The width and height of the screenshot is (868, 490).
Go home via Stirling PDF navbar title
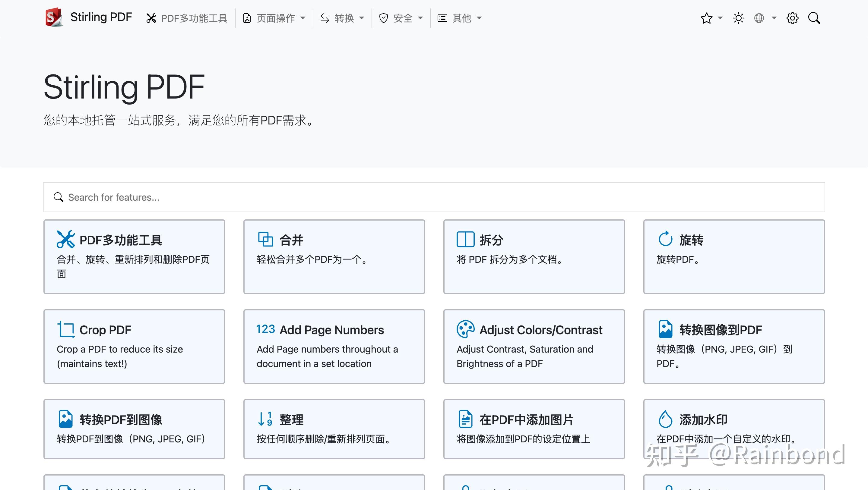(101, 17)
